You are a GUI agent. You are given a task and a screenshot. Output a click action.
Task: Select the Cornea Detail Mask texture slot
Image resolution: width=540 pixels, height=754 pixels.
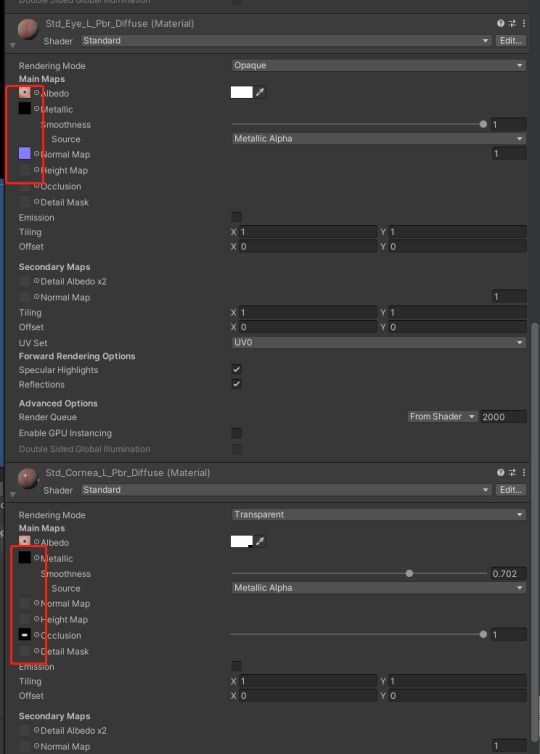point(25,651)
